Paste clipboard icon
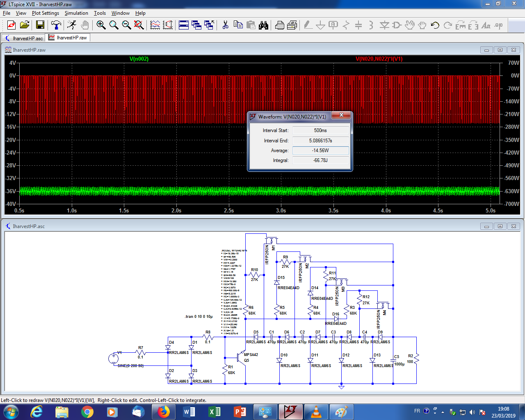This screenshot has width=525, height=420. click(251, 25)
